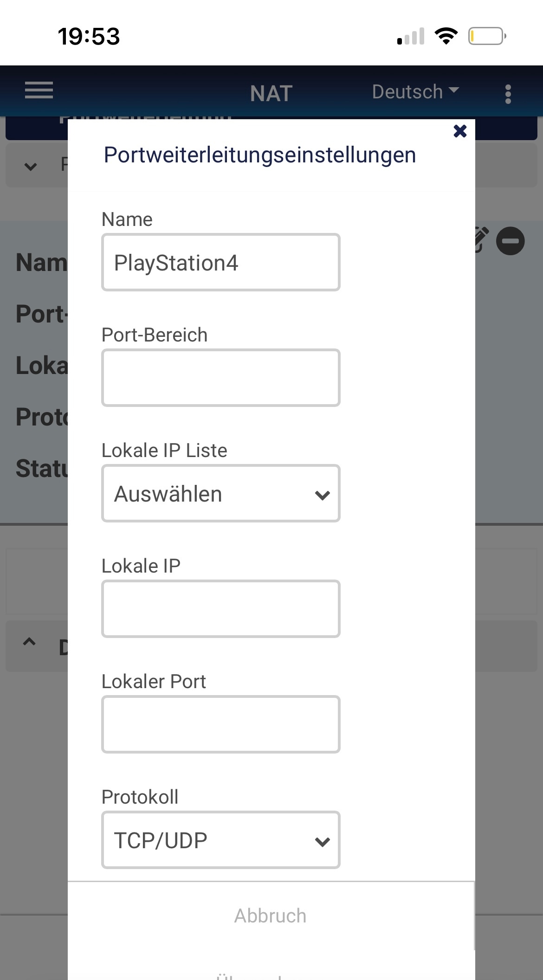
Task: Tap the battery indicator icon
Action: point(487,36)
